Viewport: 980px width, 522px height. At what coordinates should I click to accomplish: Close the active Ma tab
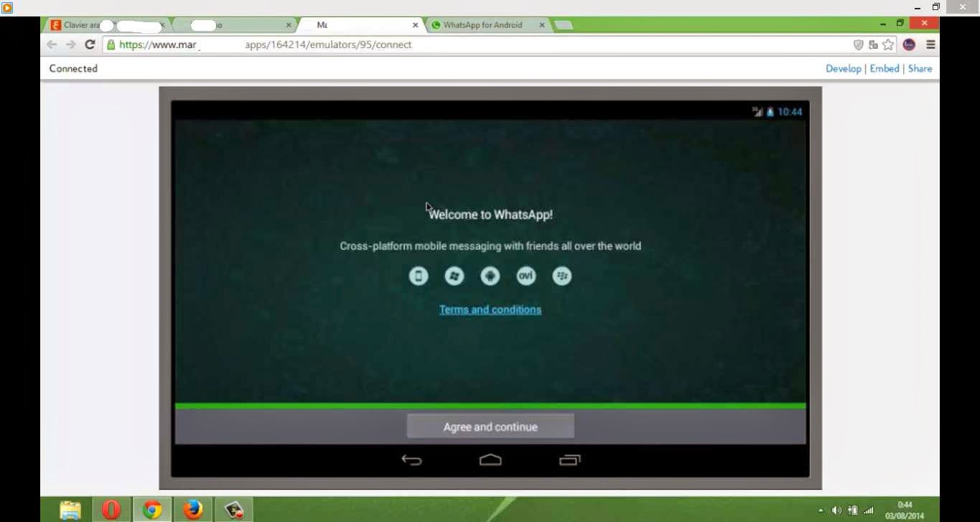415,25
